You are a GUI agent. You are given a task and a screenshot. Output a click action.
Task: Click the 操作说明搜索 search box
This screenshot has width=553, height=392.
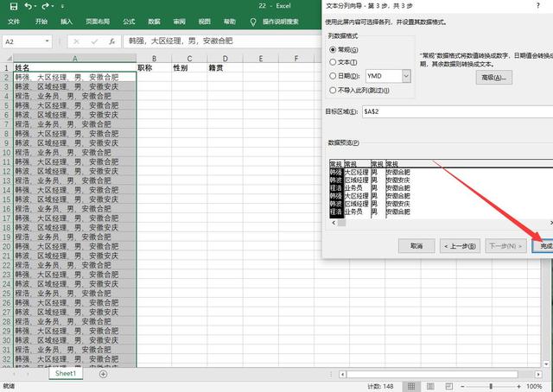click(x=280, y=22)
